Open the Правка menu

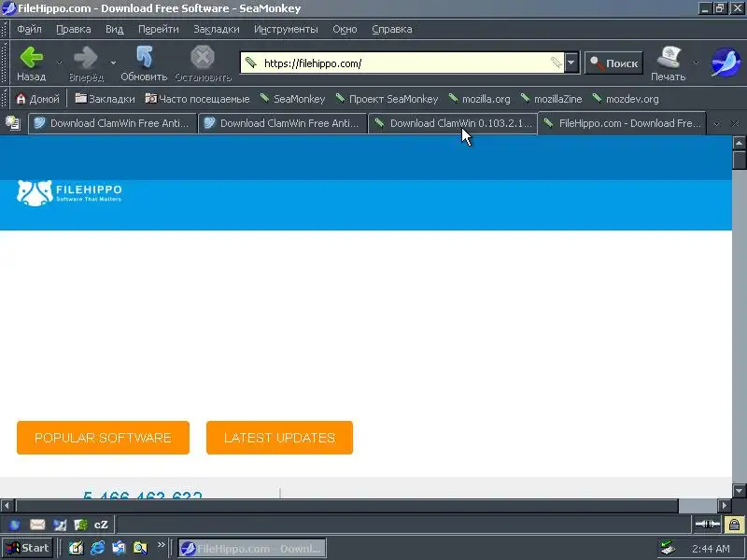tap(74, 29)
